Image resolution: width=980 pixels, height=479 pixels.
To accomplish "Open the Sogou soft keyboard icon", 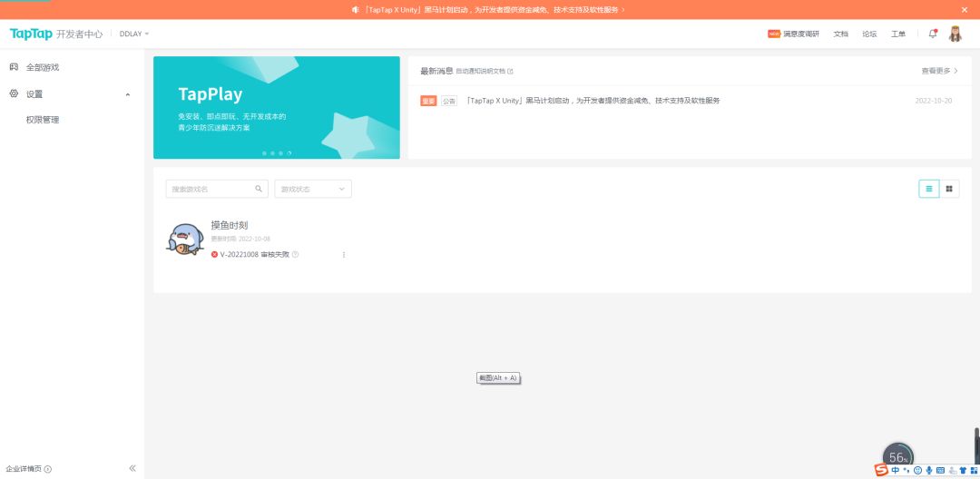I will (x=940, y=470).
